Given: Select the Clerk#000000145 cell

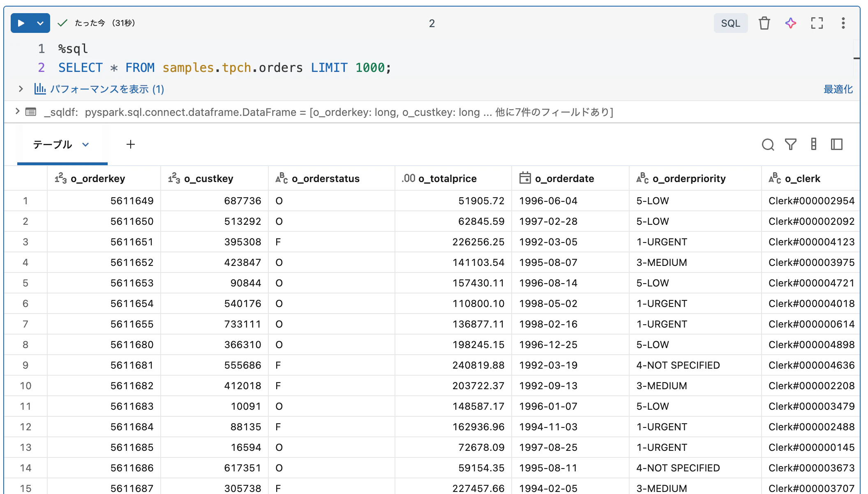Looking at the screenshot, I should point(811,448).
